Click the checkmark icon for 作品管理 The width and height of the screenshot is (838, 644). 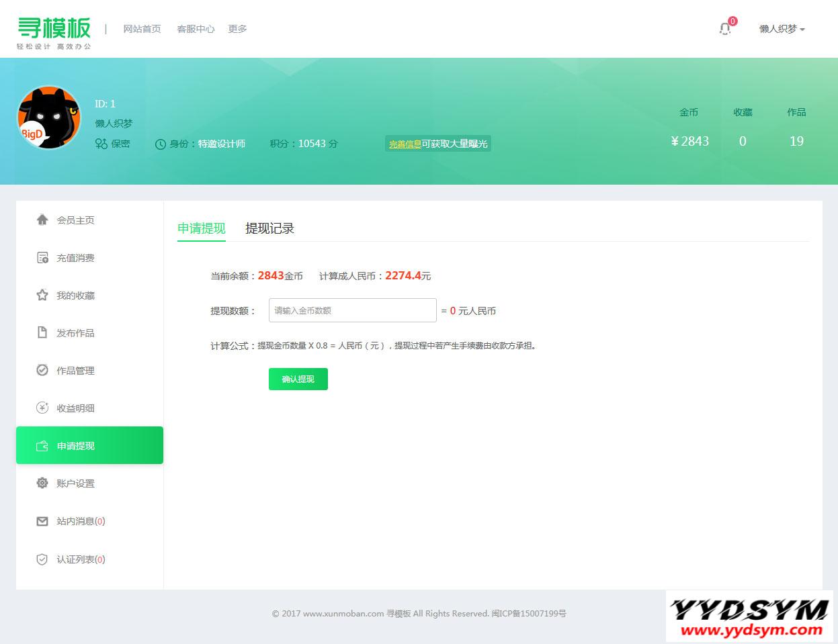[42, 370]
